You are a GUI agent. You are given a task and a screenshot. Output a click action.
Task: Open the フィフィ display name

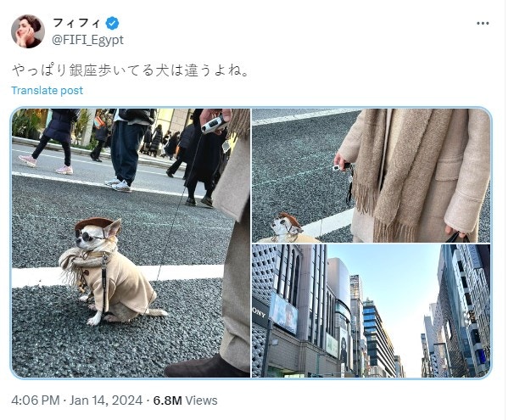pyautogui.click(x=76, y=23)
